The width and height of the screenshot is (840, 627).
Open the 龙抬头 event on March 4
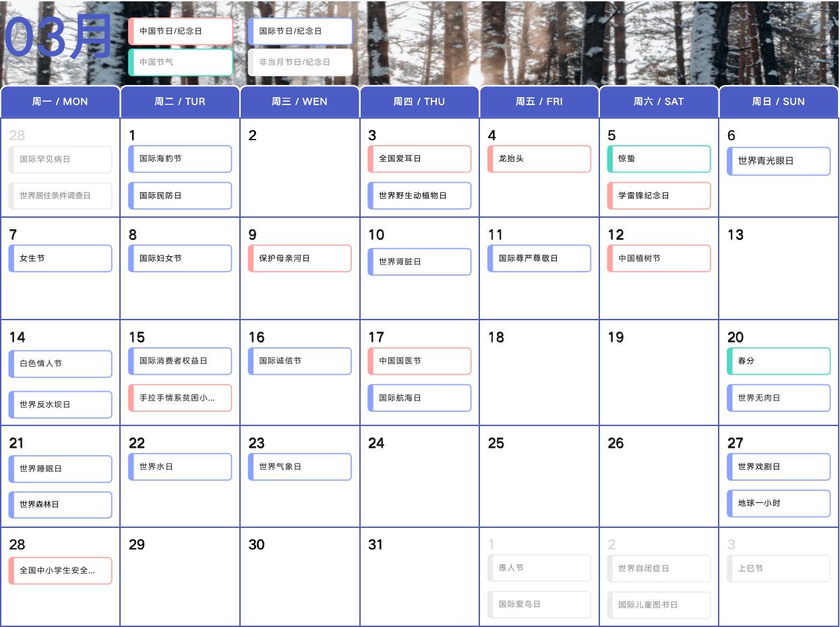(539, 159)
